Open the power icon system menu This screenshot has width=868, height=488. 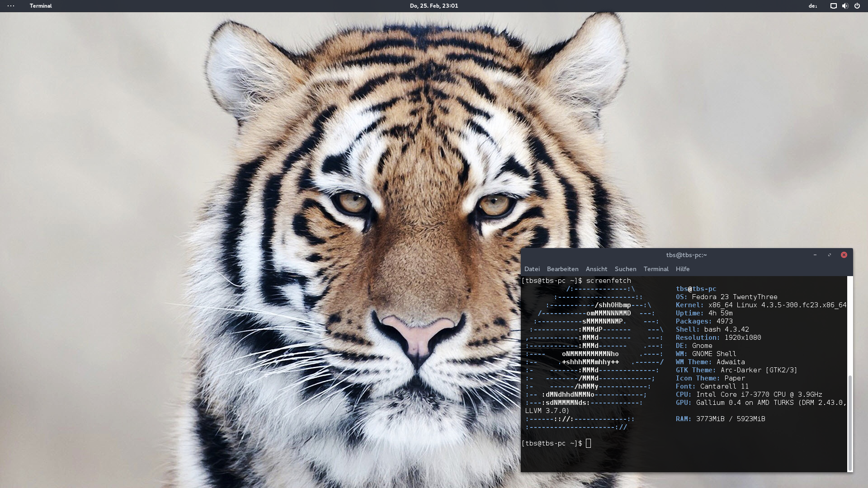(857, 6)
